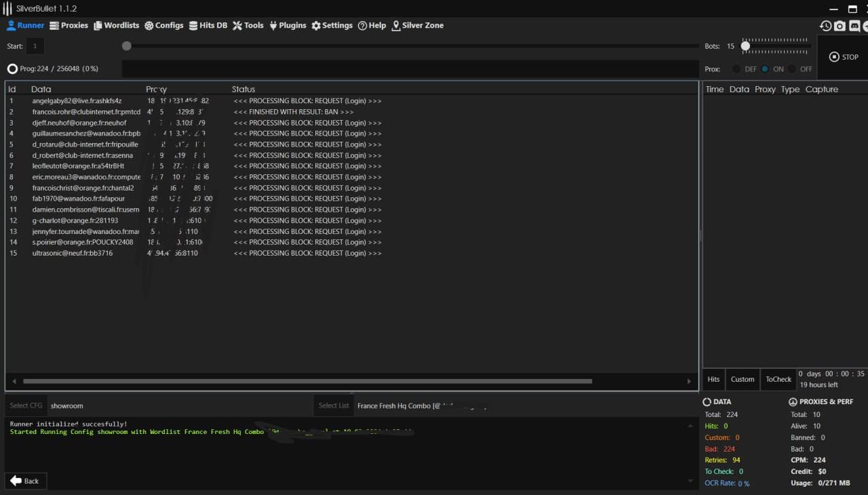
Task: Switch to the Hits tab
Action: coord(713,379)
